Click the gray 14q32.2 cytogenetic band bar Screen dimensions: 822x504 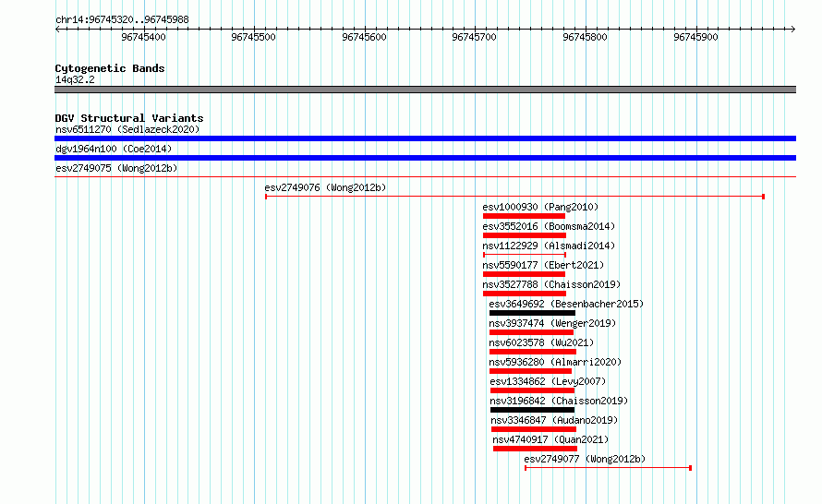click(x=425, y=90)
